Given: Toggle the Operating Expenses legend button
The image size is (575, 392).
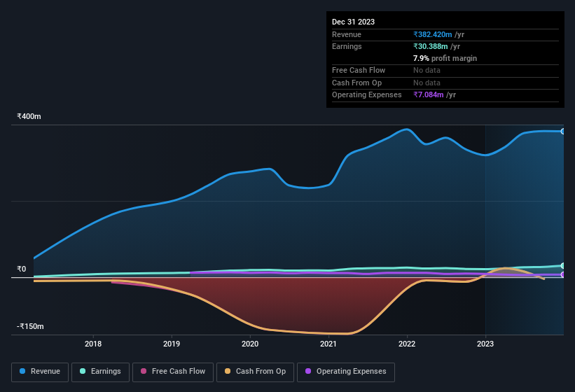Looking at the screenshot, I should (x=346, y=372).
